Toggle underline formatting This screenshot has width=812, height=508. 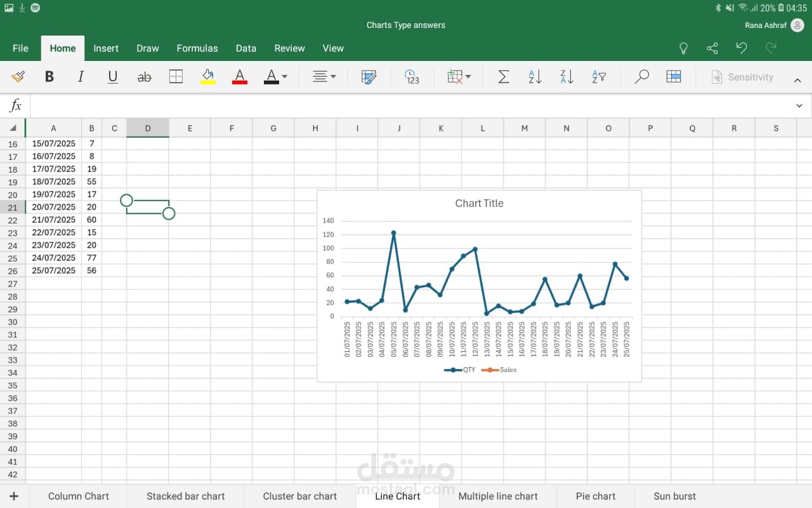[x=113, y=77]
